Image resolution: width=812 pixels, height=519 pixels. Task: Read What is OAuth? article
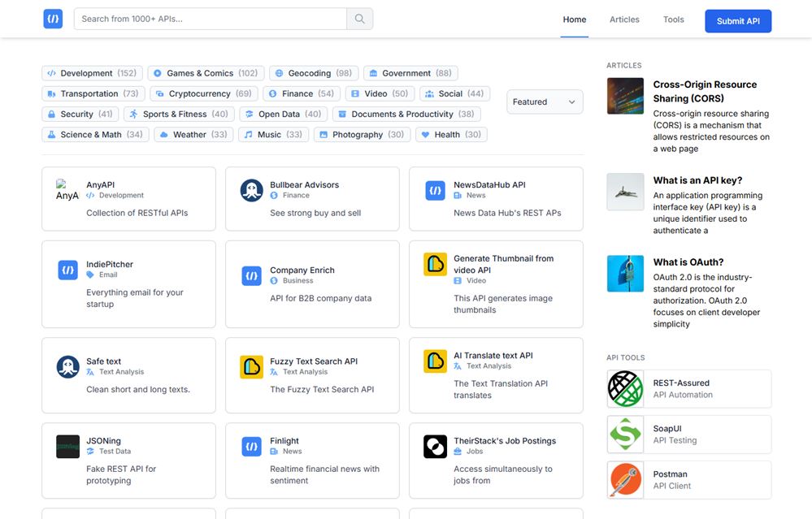coord(688,262)
